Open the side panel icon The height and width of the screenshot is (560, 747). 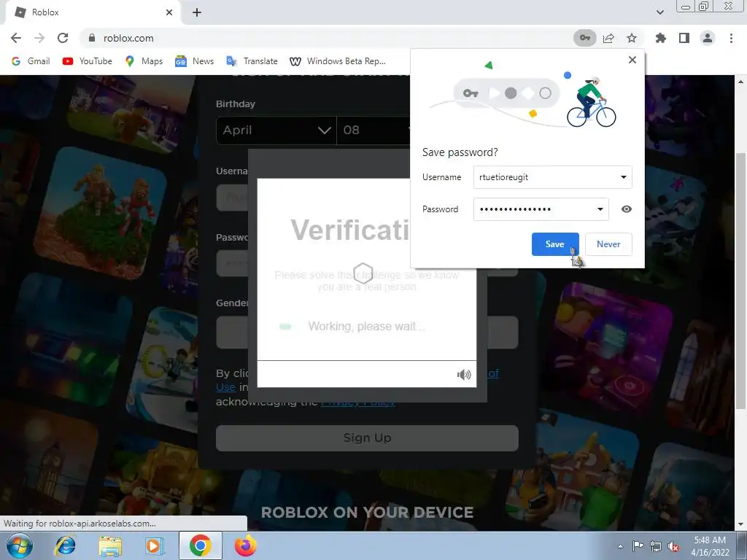[x=684, y=38]
